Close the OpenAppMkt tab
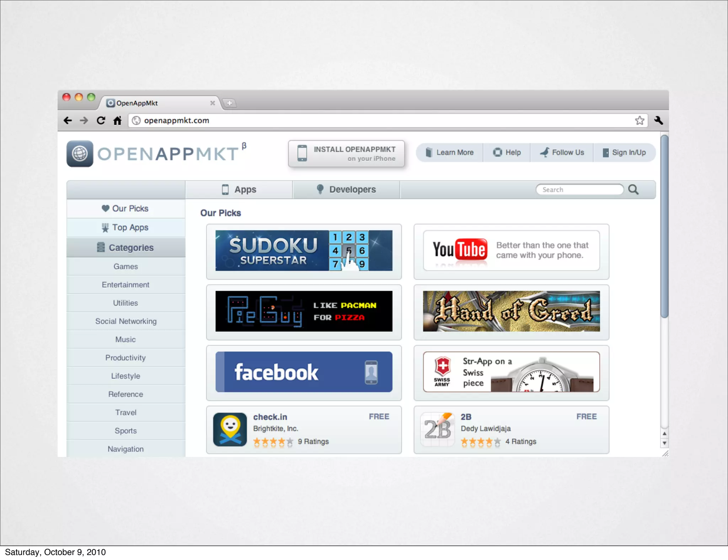This screenshot has height=560, width=728. (x=213, y=103)
